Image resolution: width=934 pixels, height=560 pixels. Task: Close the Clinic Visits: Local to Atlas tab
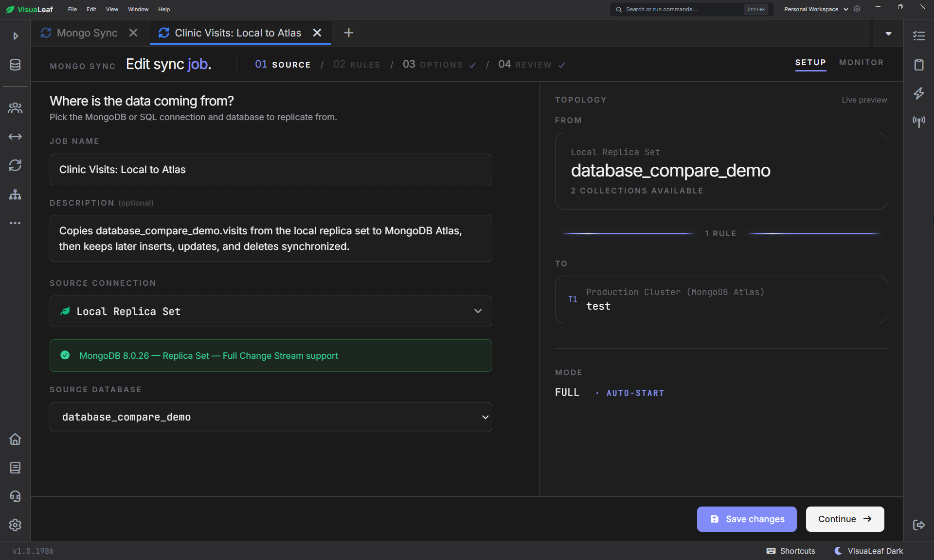(317, 33)
